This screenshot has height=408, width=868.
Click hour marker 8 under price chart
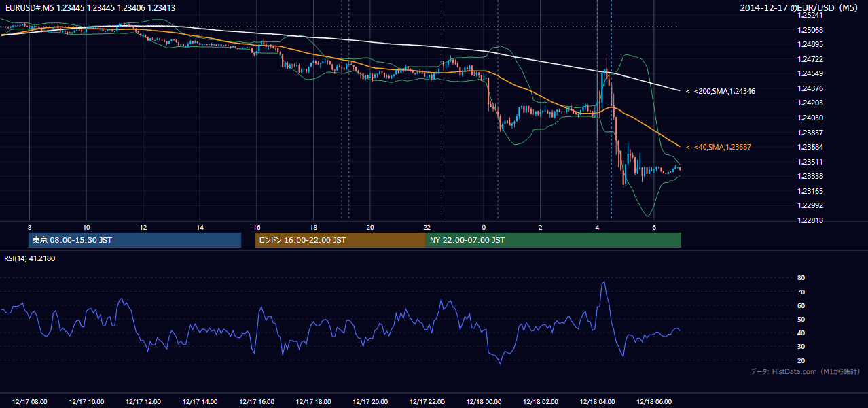29,227
